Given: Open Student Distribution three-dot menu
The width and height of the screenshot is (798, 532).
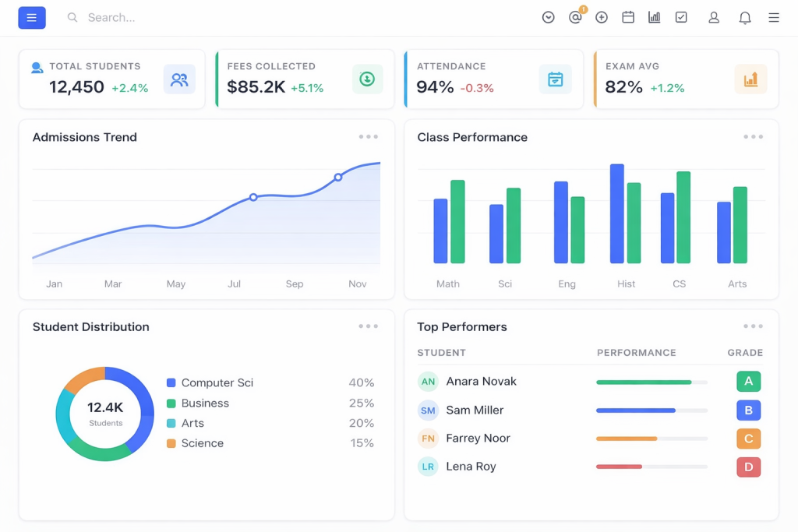Looking at the screenshot, I should 368,326.
